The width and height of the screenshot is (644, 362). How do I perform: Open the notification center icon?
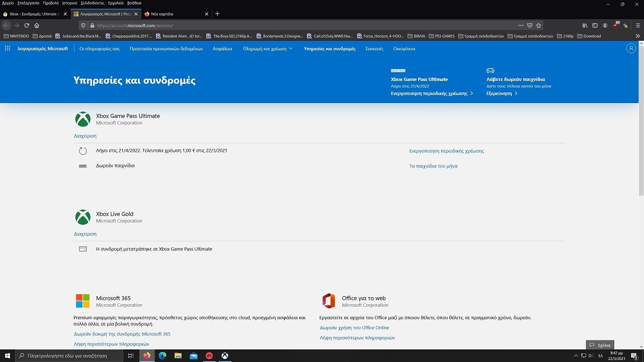click(x=634, y=355)
